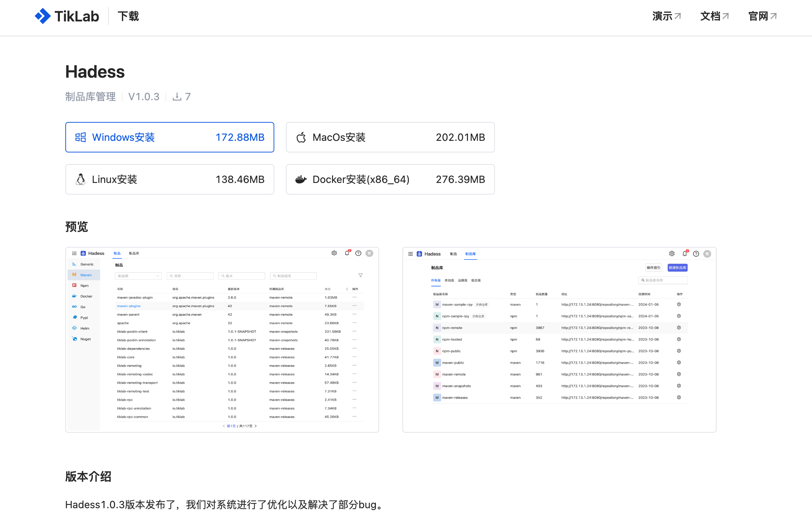Open the help question mark icon

click(x=358, y=253)
